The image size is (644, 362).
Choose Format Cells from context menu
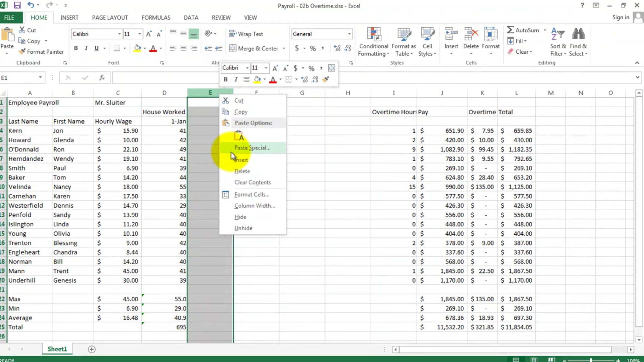point(253,194)
